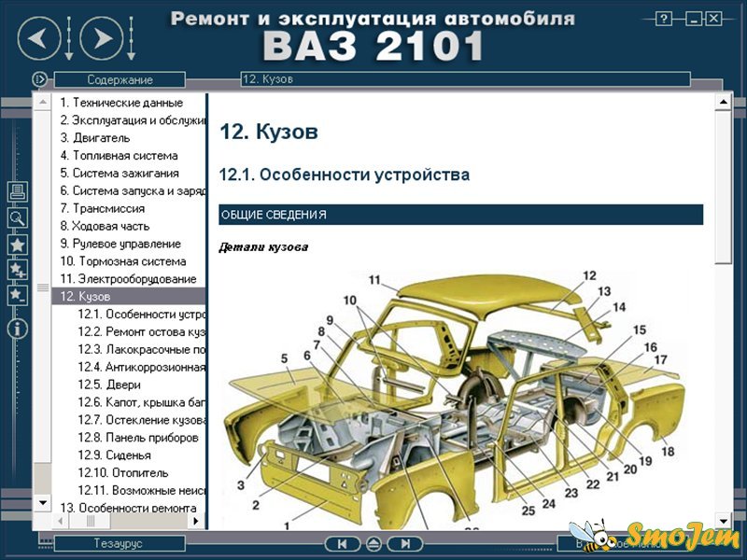The width and height of the screenshot is (747, 560).
Task: Open '12.5. Двери' subsection
Action: 109,385
